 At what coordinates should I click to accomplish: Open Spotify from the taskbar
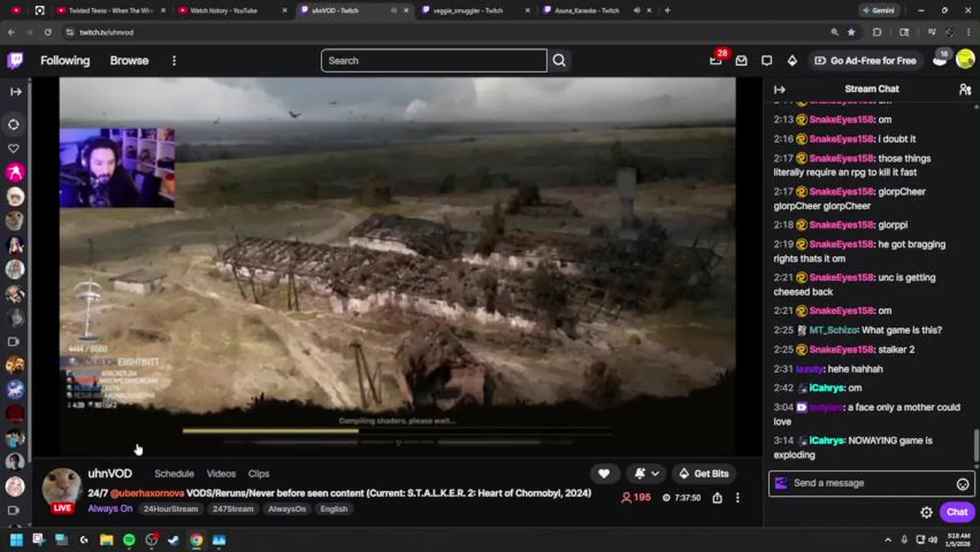(x=129, y=540)
